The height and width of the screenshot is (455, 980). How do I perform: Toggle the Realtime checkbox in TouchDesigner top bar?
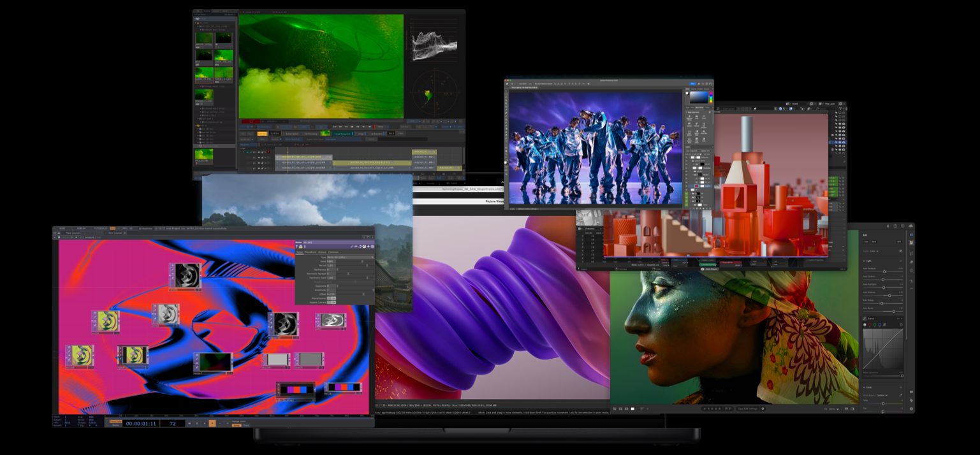[x=140, y=229]
